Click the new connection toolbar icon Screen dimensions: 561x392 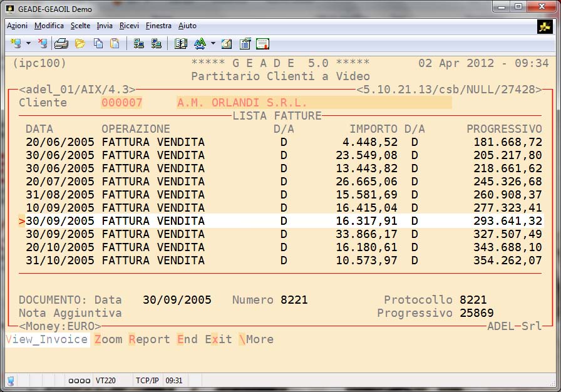pos(16,44)
